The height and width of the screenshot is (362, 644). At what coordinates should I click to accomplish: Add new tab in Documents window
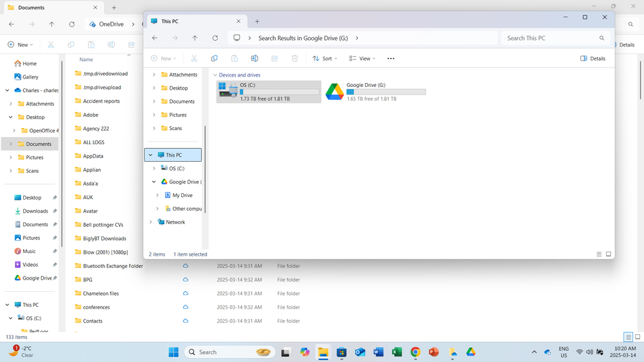click(114, 7)
